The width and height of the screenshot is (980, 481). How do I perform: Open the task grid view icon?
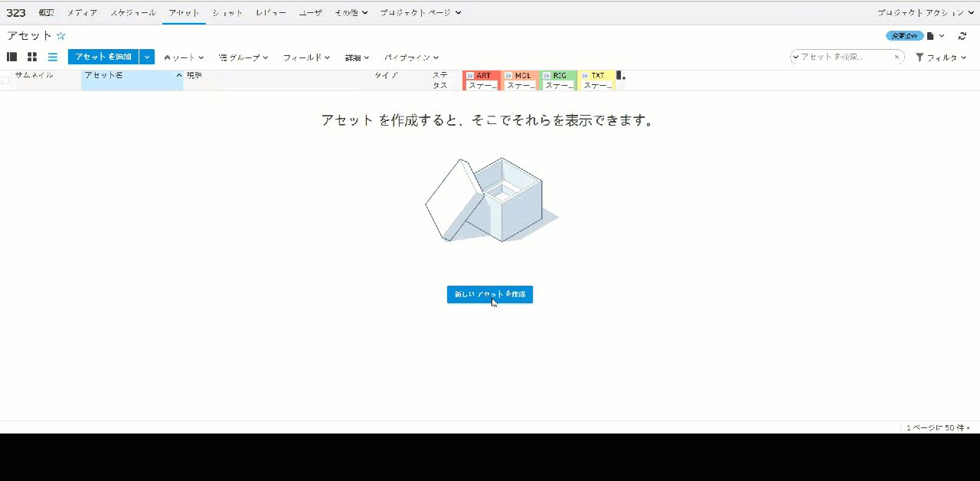tap(11, 57)
